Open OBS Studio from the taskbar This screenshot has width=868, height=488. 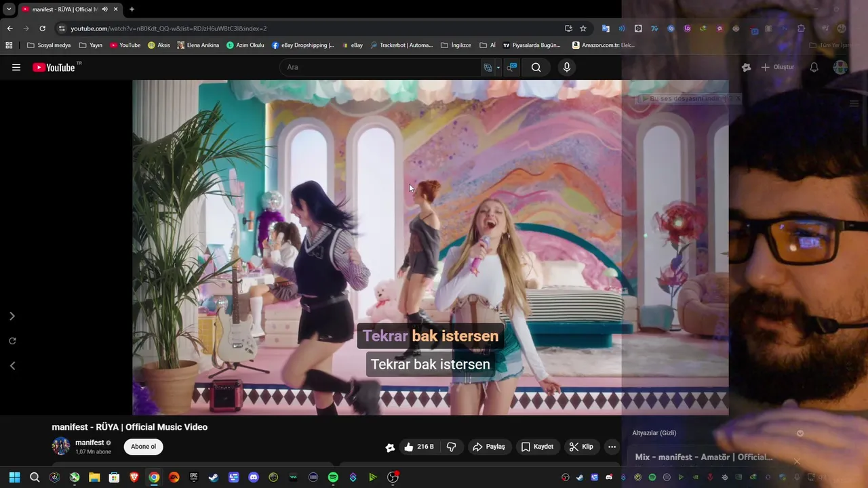click(x=393, y=477)
